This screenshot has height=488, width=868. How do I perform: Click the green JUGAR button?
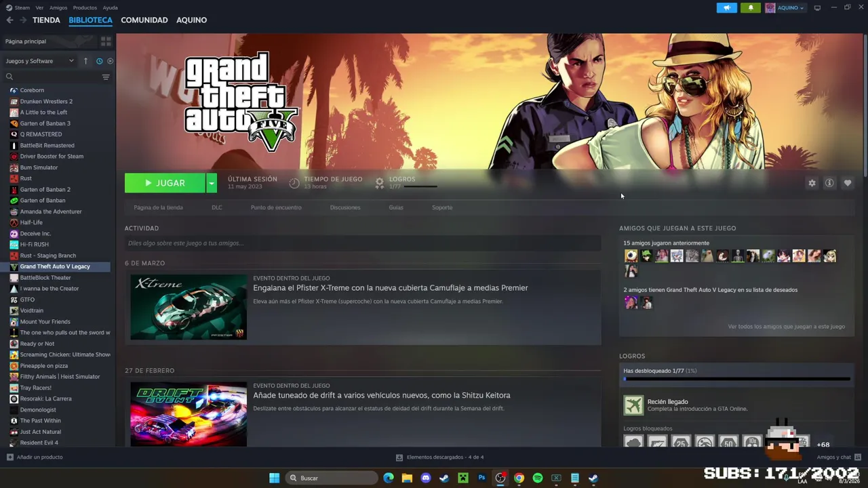[x=165, y=183]
